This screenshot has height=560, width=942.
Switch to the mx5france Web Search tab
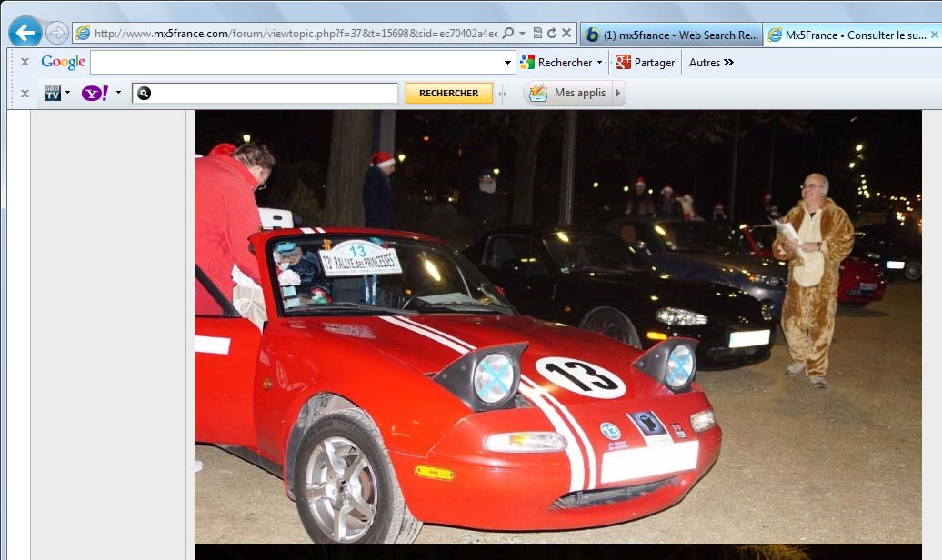[671, 35]
